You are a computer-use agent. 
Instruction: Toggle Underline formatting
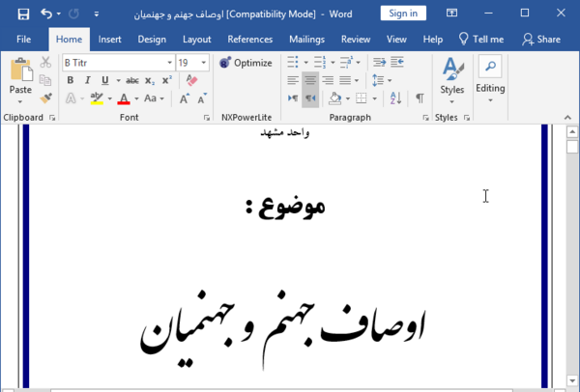click(x=105, y=80)
